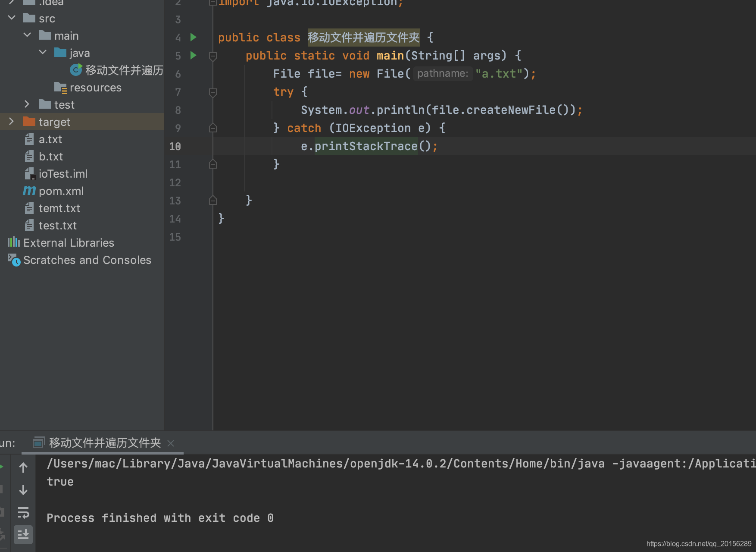Click the resources folder icon

click(60, 88)
